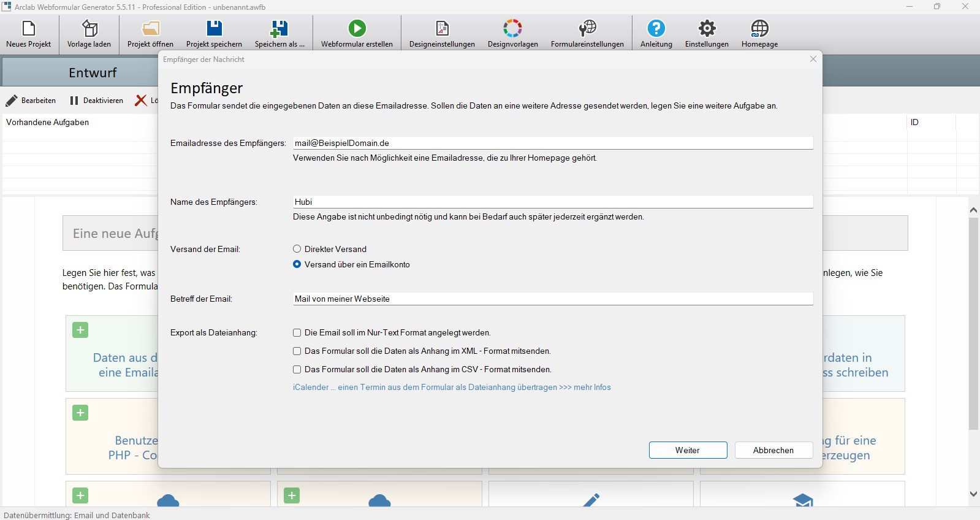Screen dimensions: 980x520
Task: Click the Anleitung help icon
Action: pyautogui.click(x=656, y=29)
